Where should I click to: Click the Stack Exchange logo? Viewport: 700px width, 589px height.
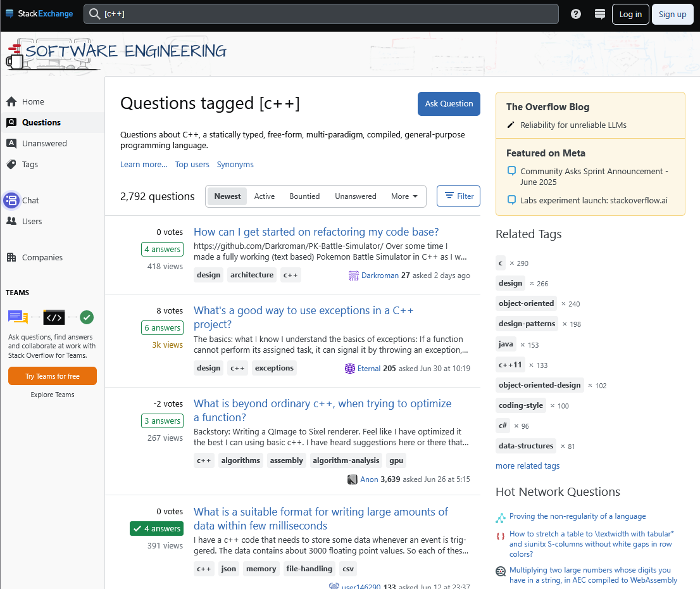point(39,14)
